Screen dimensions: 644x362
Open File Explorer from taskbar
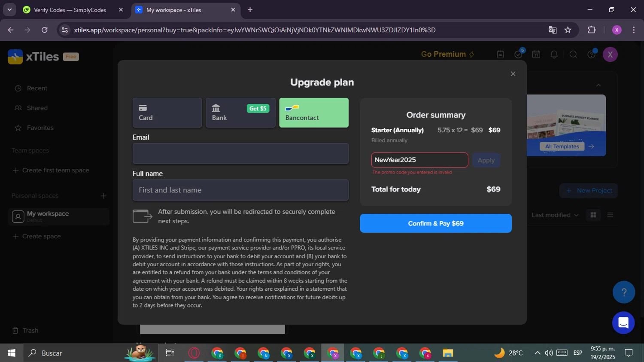[x=448, y=353]
